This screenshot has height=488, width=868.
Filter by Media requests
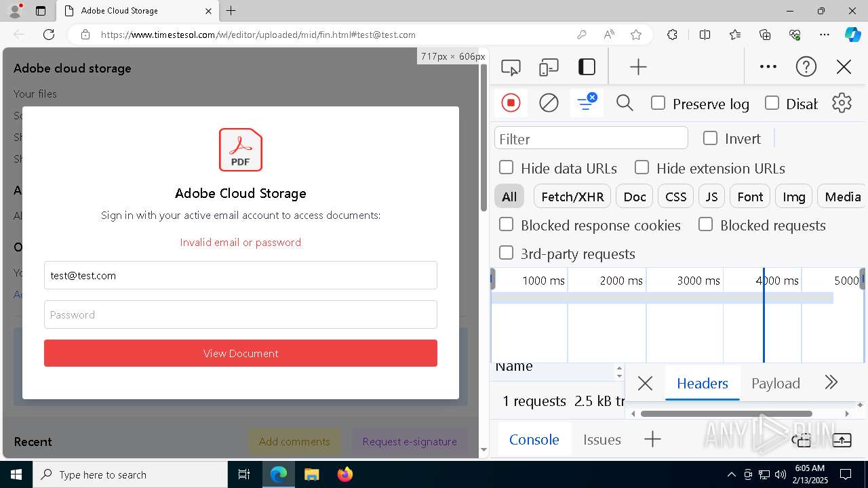click(842, 197)
